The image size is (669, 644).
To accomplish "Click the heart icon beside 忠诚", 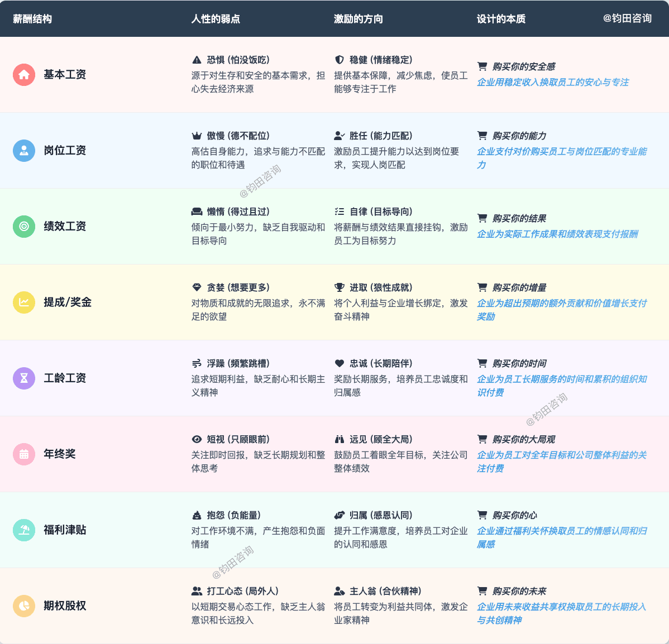I will point(339,363).
